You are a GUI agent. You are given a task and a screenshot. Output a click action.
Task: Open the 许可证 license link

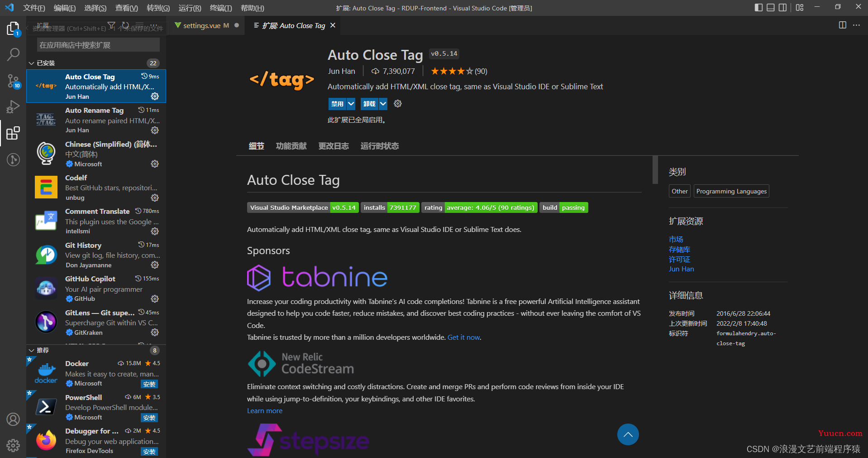(x=680, y=260)
